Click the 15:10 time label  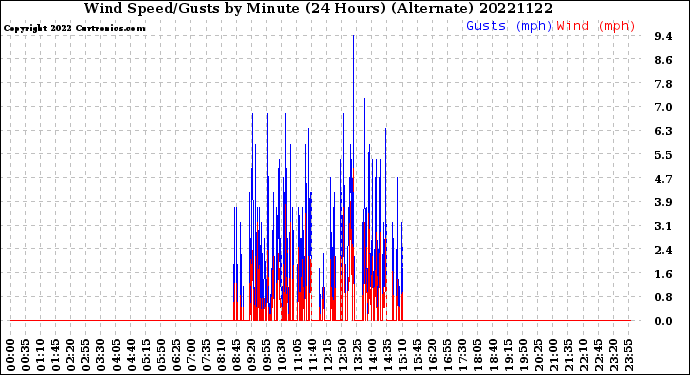tap(402, 355)
